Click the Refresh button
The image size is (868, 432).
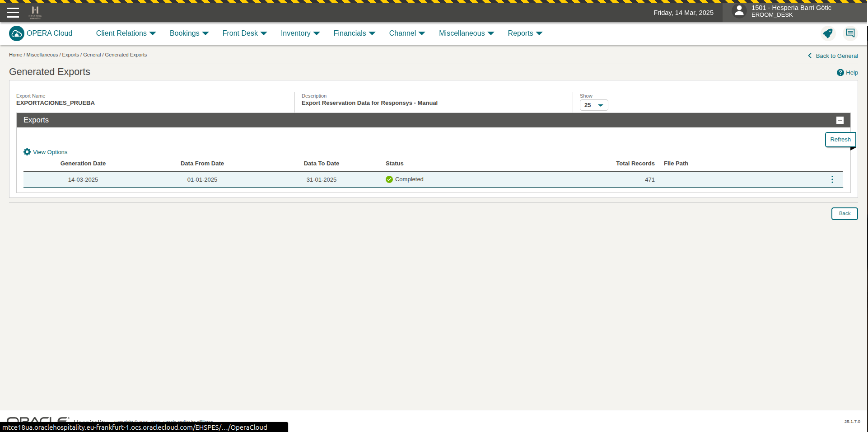tap(840, 140)
